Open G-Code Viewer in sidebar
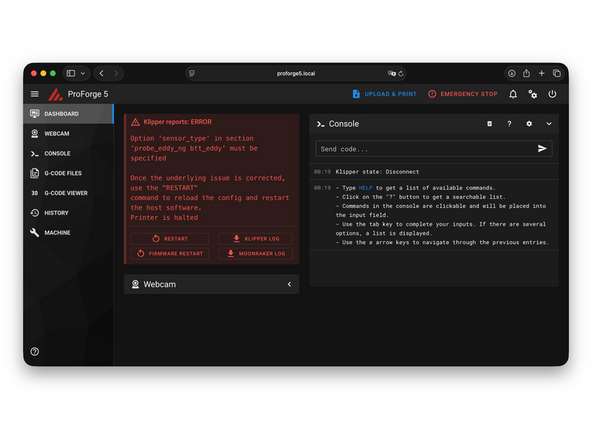This screenshot has height=444, width=592. click(x=68, y=193)
